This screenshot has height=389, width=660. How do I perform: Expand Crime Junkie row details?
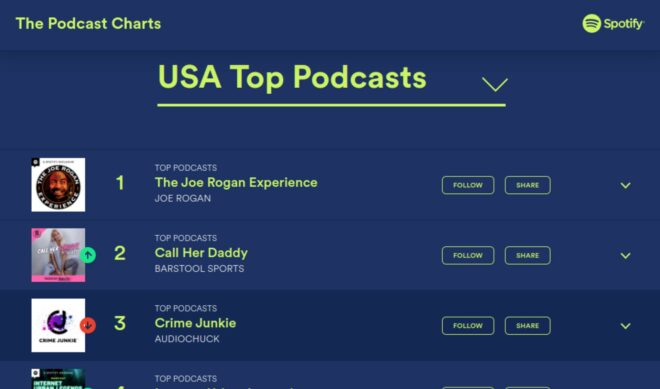pyautogui.click(x=625, y=326)
